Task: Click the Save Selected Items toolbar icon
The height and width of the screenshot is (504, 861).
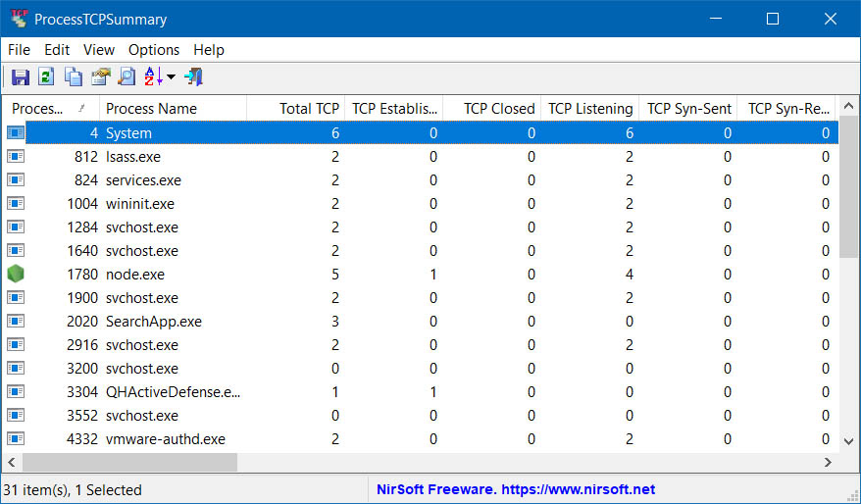Action: pyautogui.click(x=21, y=76)
